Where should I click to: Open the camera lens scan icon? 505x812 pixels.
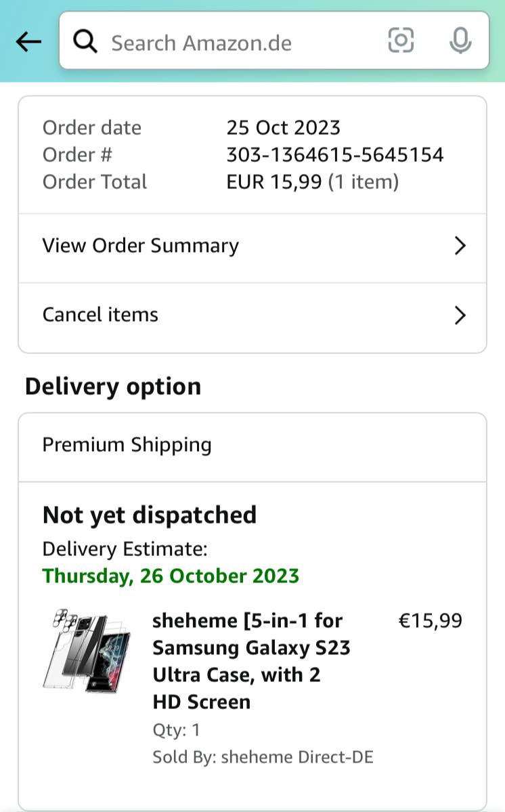(x=401, y=41)
